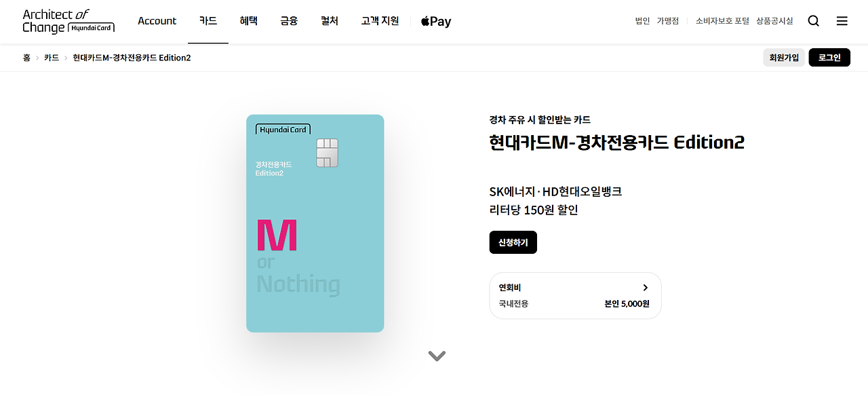Open the 가맹점 link
Screen dimensions: 868x395
(x=668, y=21)
